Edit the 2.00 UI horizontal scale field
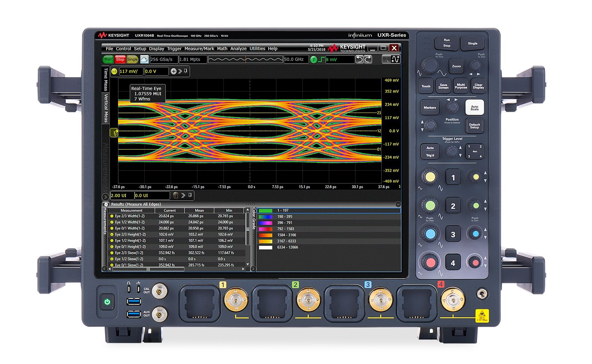This screenshot has height=364, width=592. coord(122,195)
